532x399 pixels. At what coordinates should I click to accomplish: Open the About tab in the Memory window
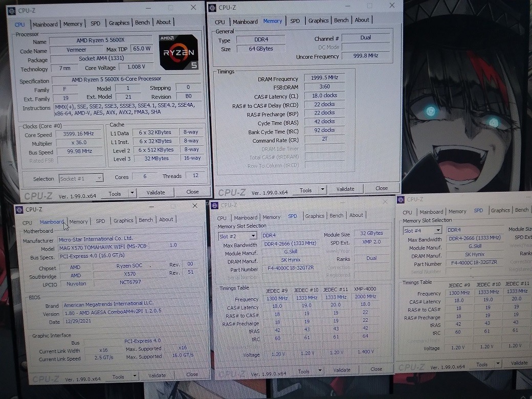[x=362, y=20]
